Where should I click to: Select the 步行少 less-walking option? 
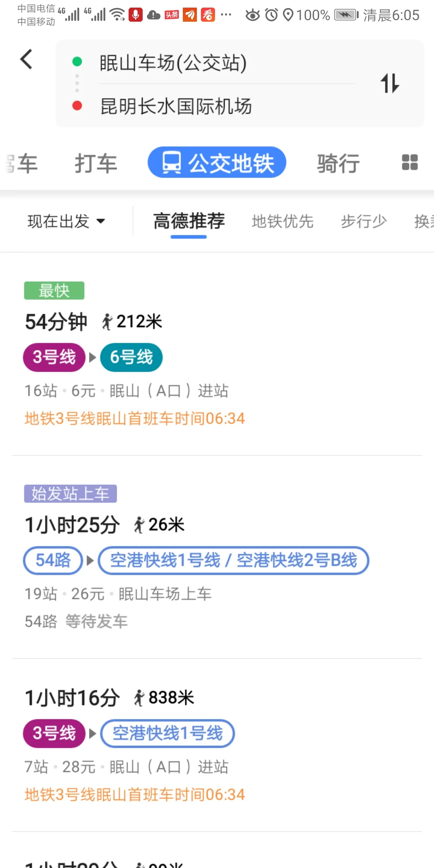[363, 221]
